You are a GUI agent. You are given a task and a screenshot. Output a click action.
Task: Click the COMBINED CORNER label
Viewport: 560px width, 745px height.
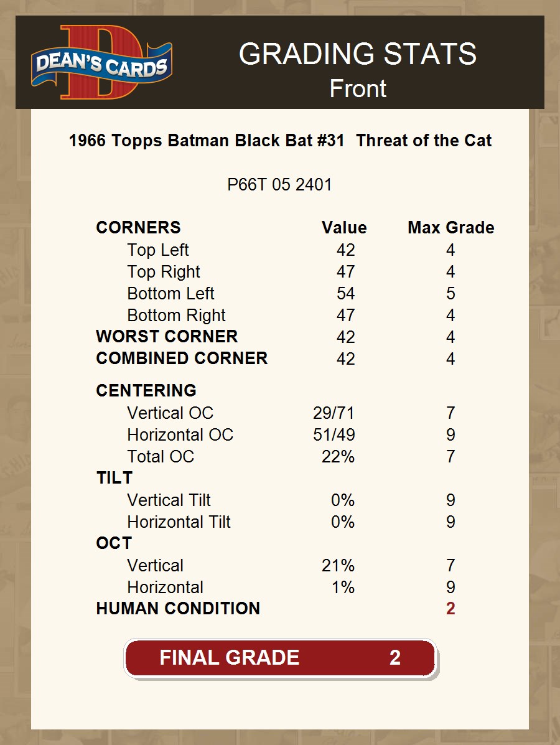click(182, 358)
